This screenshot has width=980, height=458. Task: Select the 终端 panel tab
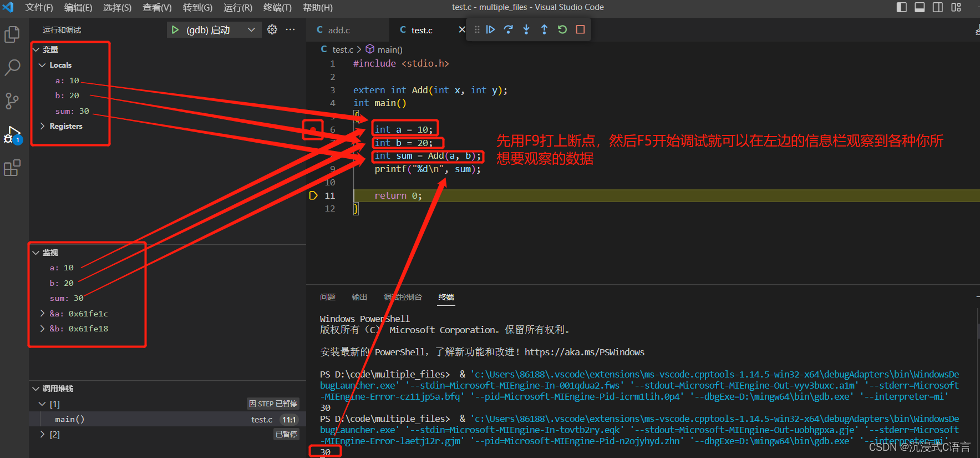446,297
